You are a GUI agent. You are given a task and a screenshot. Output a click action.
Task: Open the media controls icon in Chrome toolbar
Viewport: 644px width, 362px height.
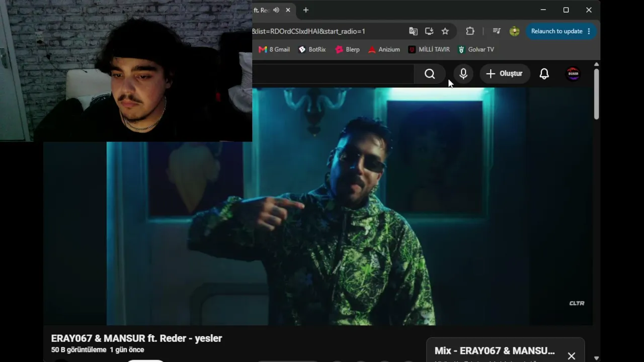coord(497,31)
